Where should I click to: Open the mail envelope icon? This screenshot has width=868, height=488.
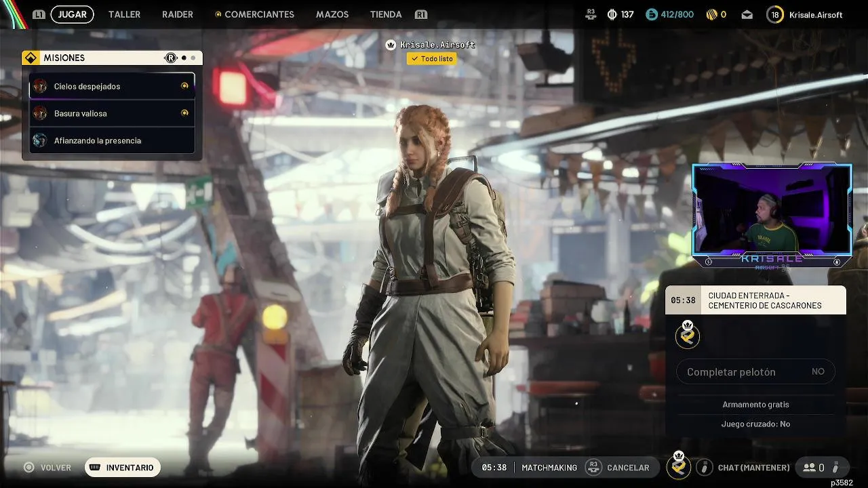pyautogui.click(x=747, y=14)
